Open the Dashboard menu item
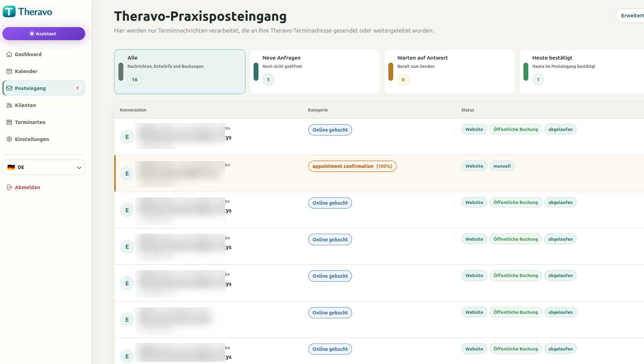 tap(44, 54)
